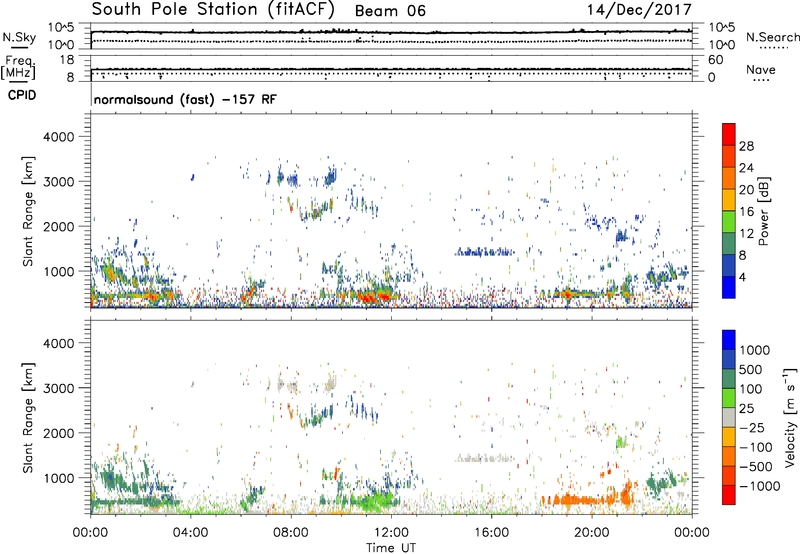Click the 100 tick on Velocity colorbar
This screenshot has width=800, height=554.
tap(751, 389)
